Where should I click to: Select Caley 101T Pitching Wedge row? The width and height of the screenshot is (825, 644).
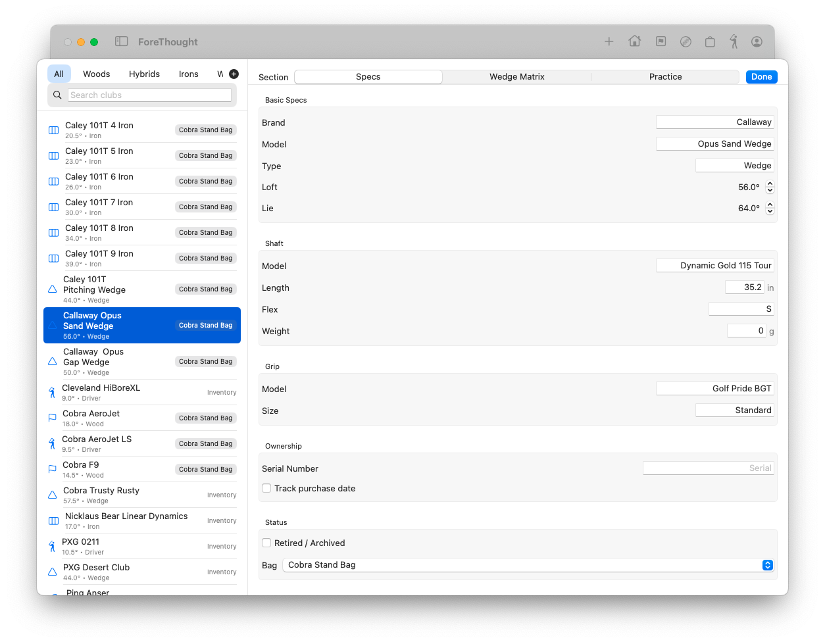pos(142,289)
